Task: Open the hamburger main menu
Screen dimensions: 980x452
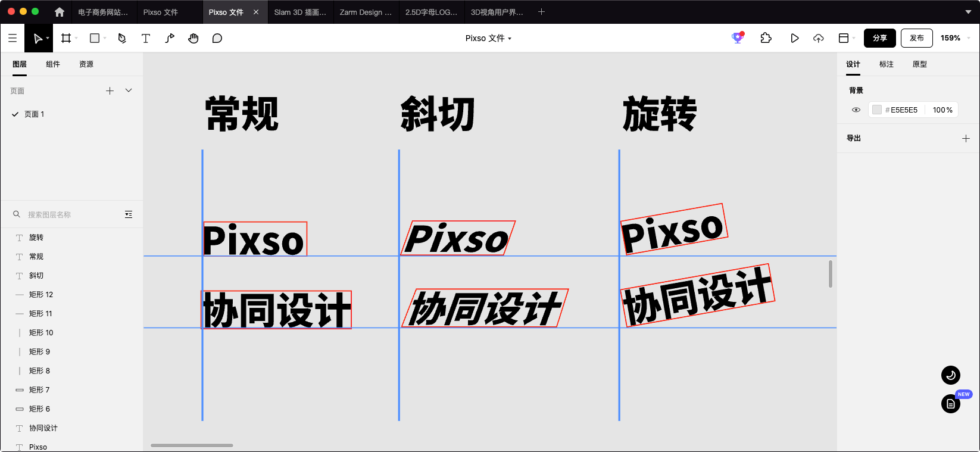Action: [13, 38]
